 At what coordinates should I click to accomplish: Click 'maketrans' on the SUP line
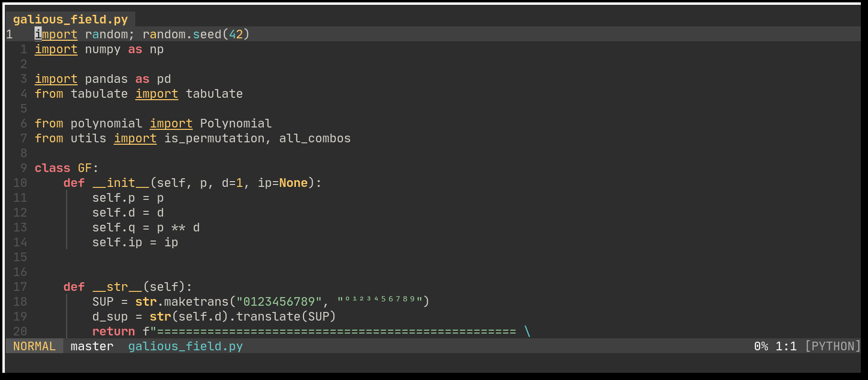[196, 302]
